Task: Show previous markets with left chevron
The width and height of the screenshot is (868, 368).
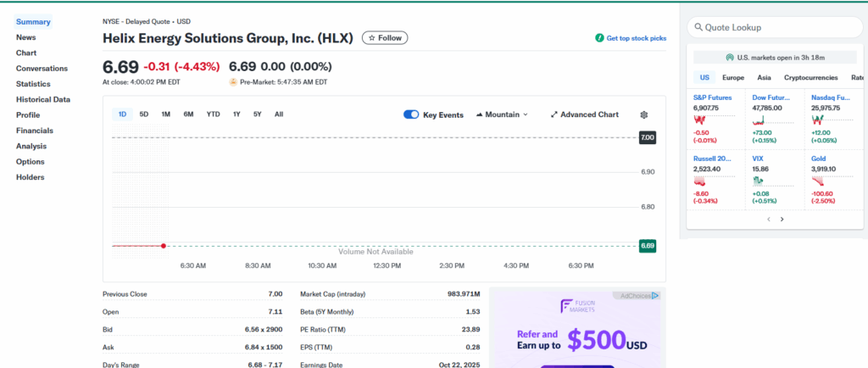Action: pos(768,219)
